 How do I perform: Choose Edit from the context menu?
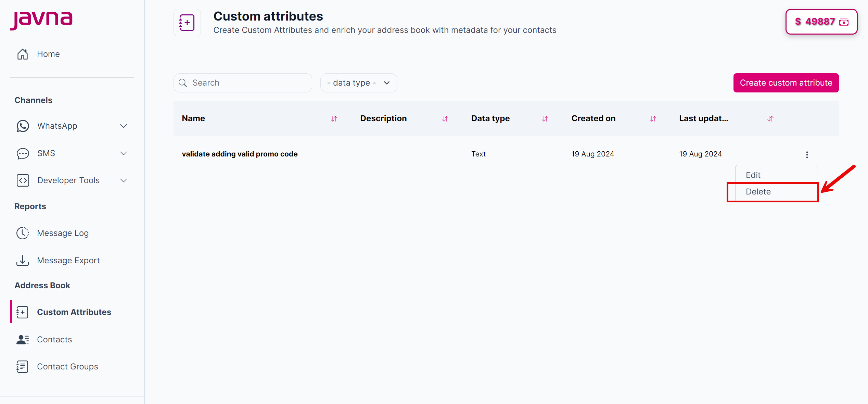(x=753, y=175)
